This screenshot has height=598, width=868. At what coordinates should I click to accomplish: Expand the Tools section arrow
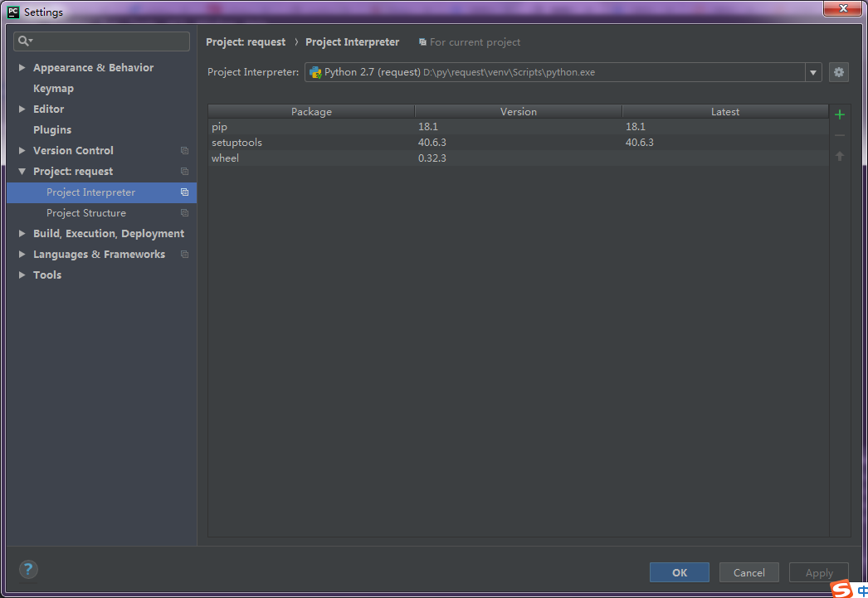(x=22, y=275)
